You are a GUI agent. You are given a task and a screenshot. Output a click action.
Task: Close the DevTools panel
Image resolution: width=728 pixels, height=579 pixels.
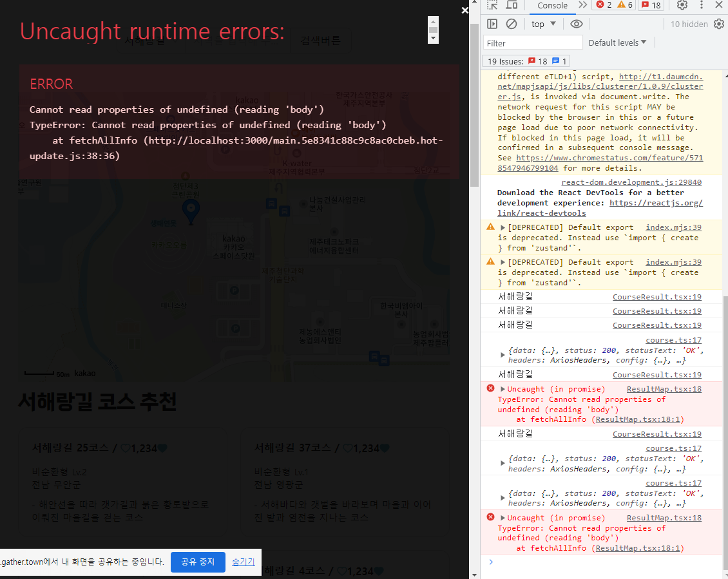coord(718,5)
